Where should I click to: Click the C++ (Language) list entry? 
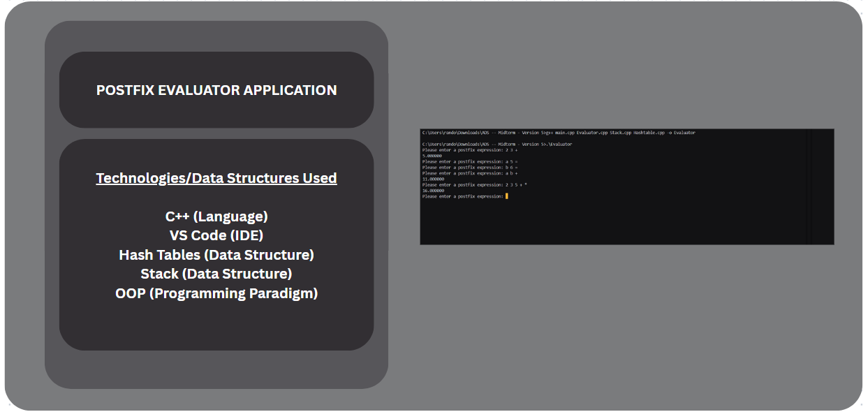[x=215, y=216]
